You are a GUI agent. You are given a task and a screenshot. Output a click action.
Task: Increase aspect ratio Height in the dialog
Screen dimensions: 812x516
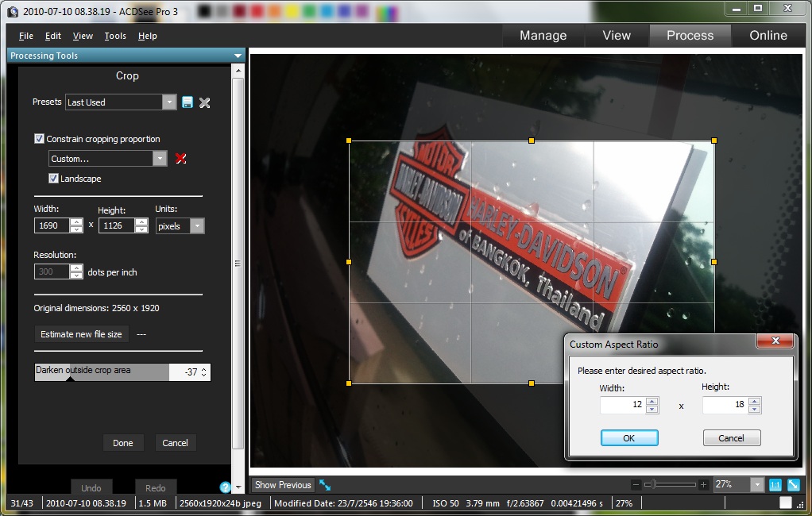point(755,401)
